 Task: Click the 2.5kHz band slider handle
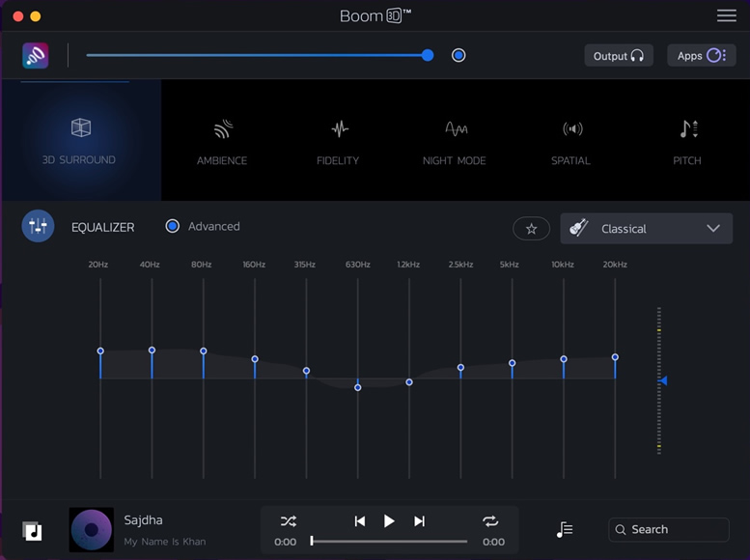pyautogui.click(x=460, y=367)
